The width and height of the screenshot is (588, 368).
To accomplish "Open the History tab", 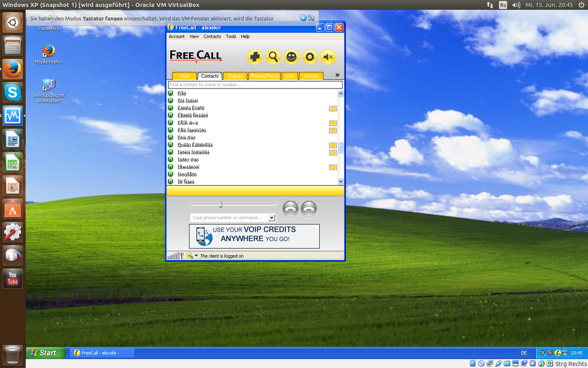I will coord(311,76).
